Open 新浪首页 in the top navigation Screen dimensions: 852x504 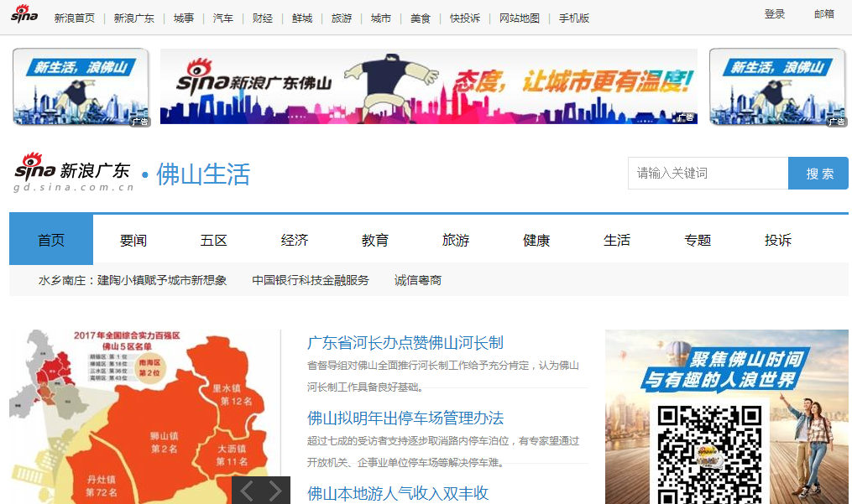pyautogui.click(x=75, y=18)
